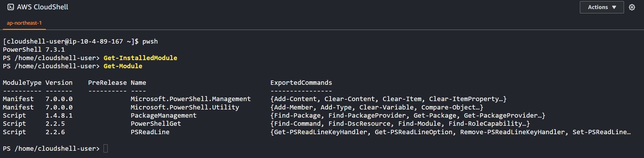Click the pwsh command on the first line

[150, 41]
